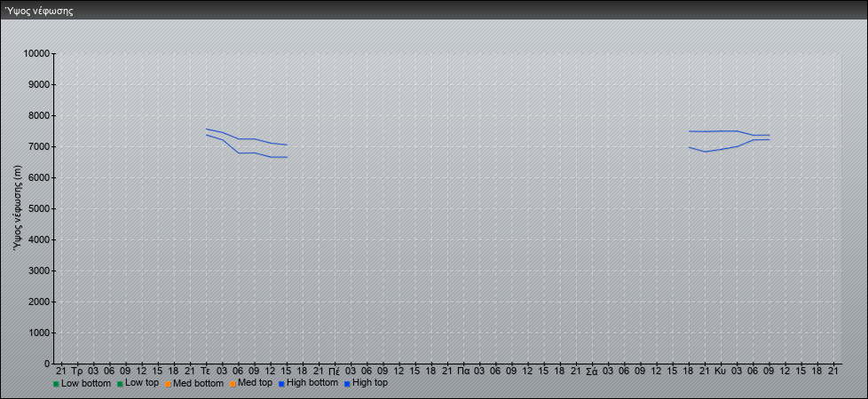Image resolution: width=868 pixels, height=399 pixels.
Task: Click the 8000 value on the y-axis
Action: 39,115
